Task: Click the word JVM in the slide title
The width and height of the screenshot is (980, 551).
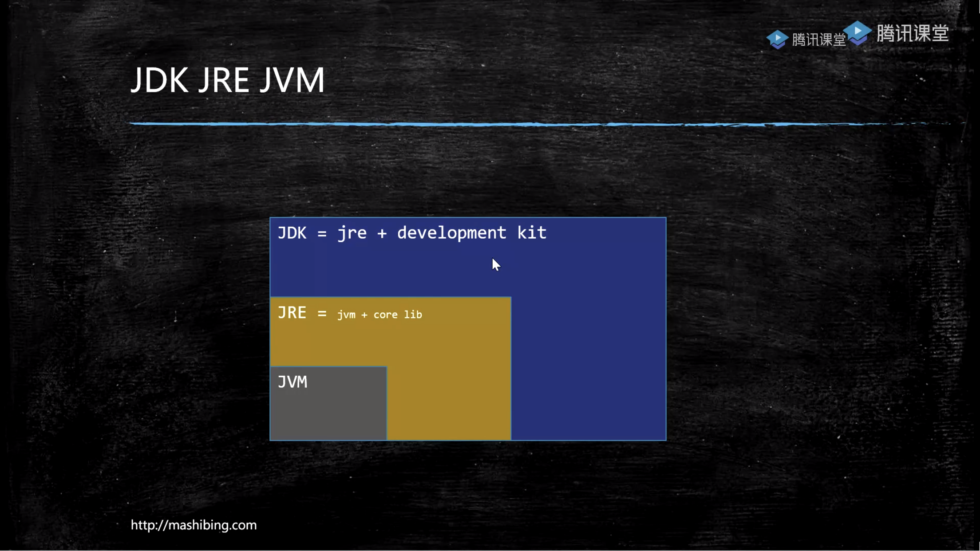Action: coord(292,80)
